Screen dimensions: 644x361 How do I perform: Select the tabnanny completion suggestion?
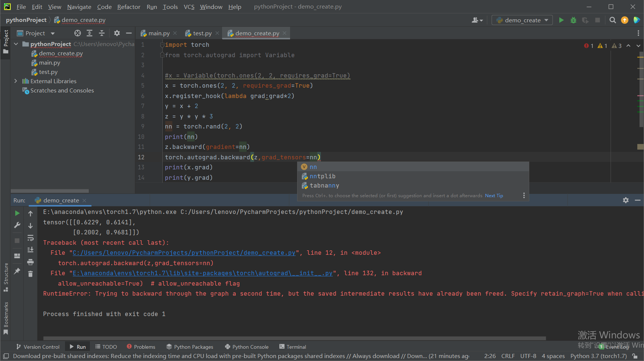tap(413, 185)
